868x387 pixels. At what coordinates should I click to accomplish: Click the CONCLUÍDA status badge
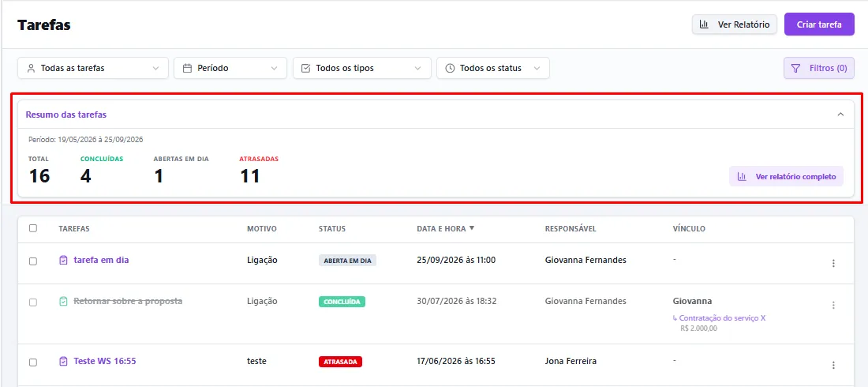pyautogui.click(x=342, y=302)
